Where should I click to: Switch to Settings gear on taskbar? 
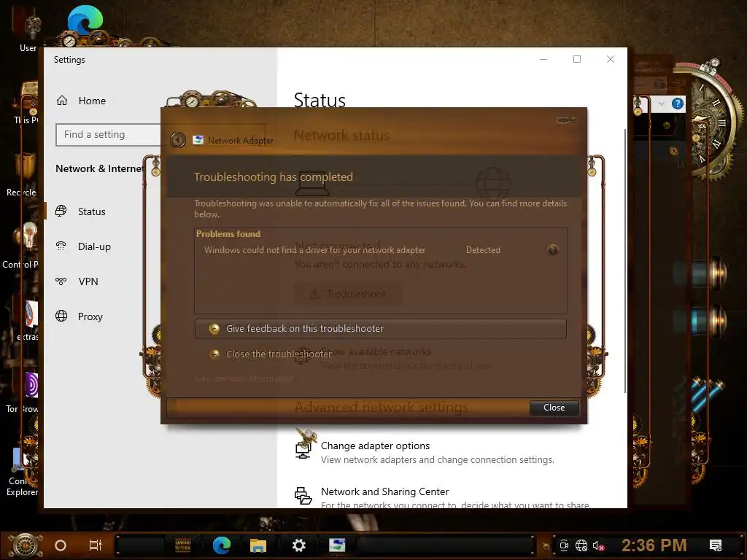coord(298,545)
